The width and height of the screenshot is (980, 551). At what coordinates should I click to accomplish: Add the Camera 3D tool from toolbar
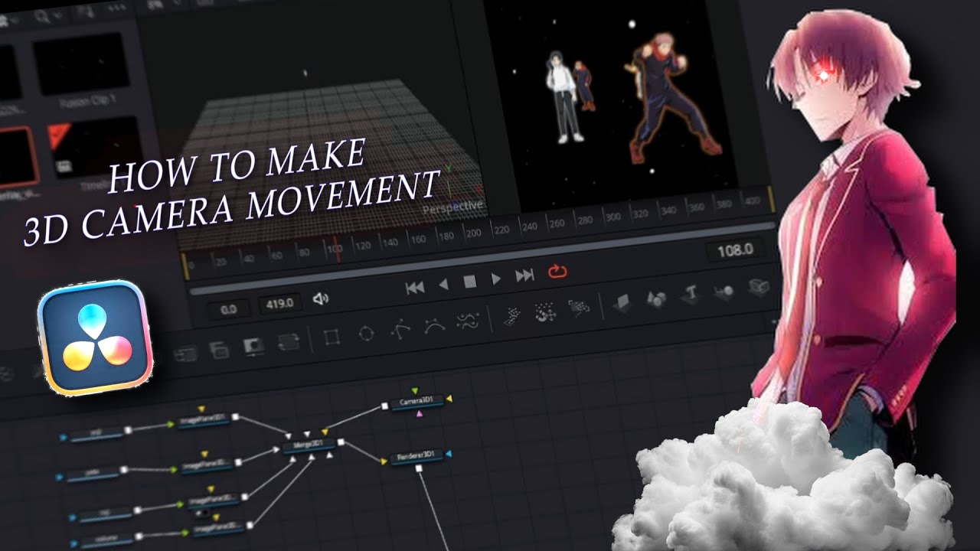(x=758, y=285)
